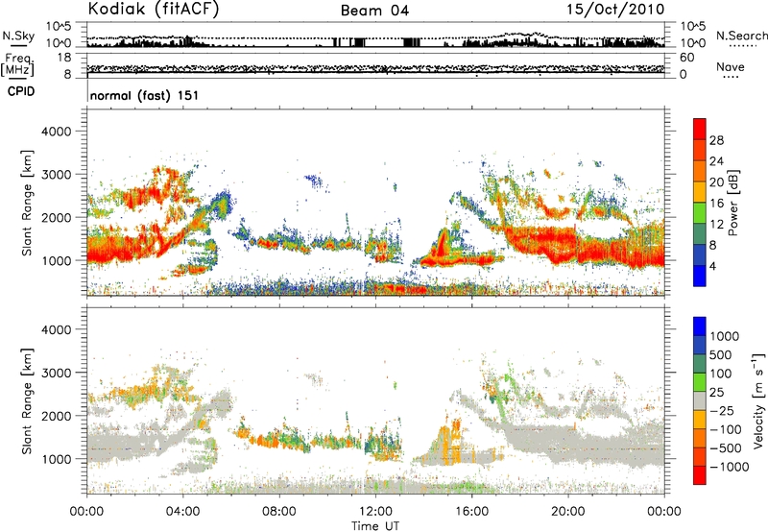The height and width of the screenshot is (532, 768).
Task: Click the '-25' velocity colorbar tick label
Action: pos(722,411)
